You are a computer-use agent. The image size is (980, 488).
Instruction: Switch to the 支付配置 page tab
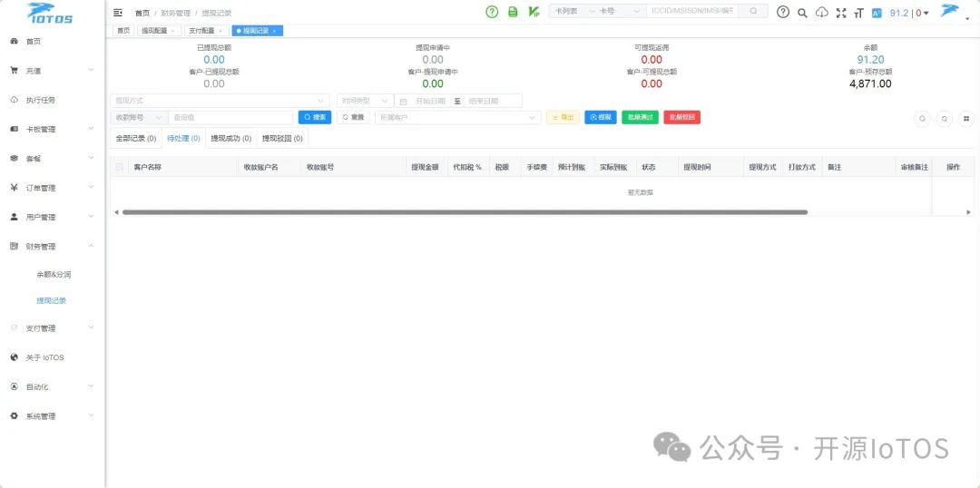coord(205,31)
